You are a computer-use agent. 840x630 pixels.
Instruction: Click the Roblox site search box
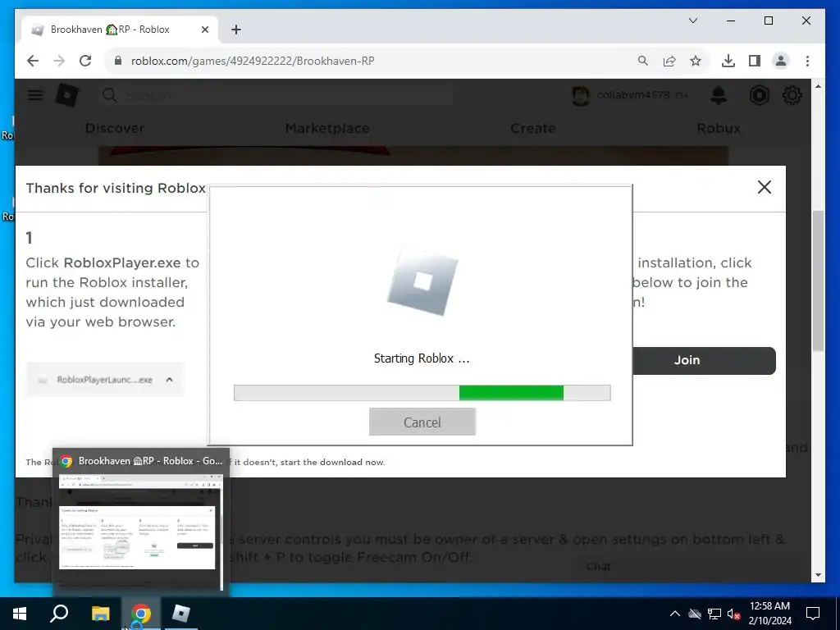pyautogui.click(x=276, y=95)
